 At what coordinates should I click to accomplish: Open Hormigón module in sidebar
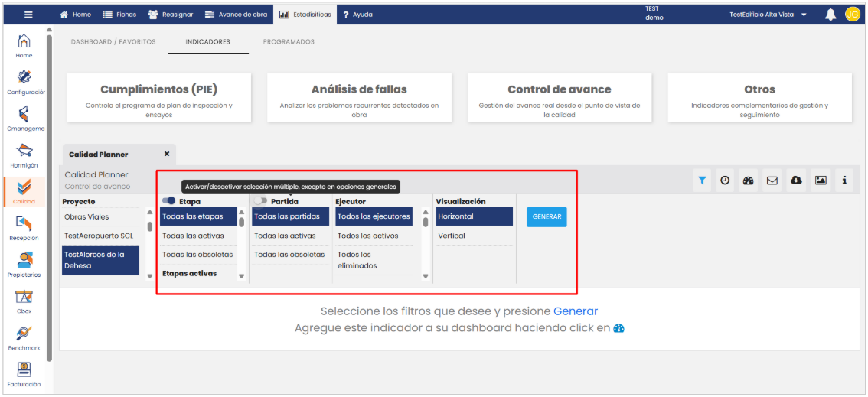click(x=24, y=155)
